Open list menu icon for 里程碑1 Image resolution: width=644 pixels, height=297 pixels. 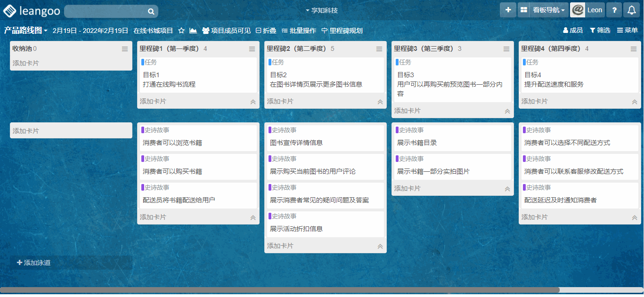(252, 49)
